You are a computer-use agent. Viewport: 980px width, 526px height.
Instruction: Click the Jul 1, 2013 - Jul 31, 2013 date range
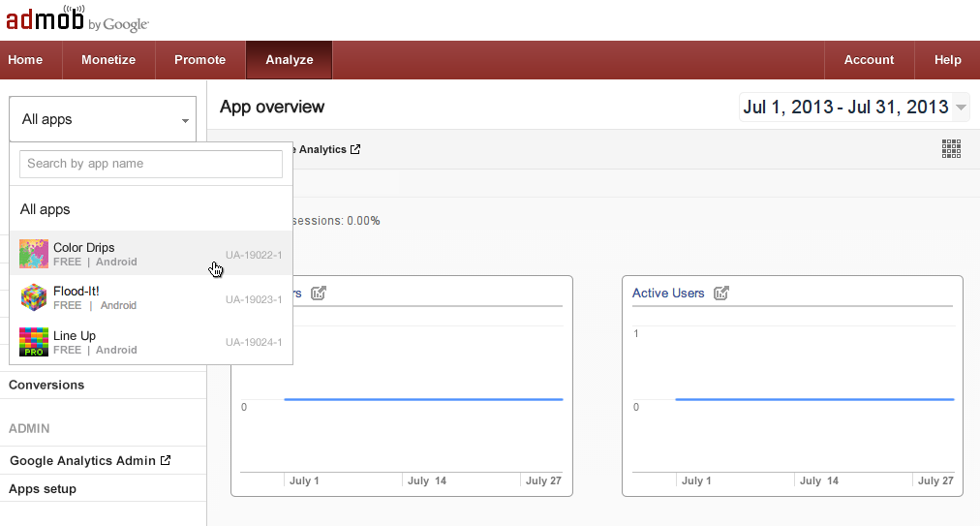pos(845,107)
